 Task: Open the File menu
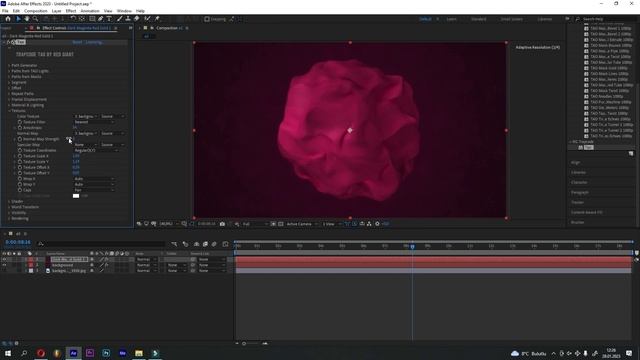point(5,11)
